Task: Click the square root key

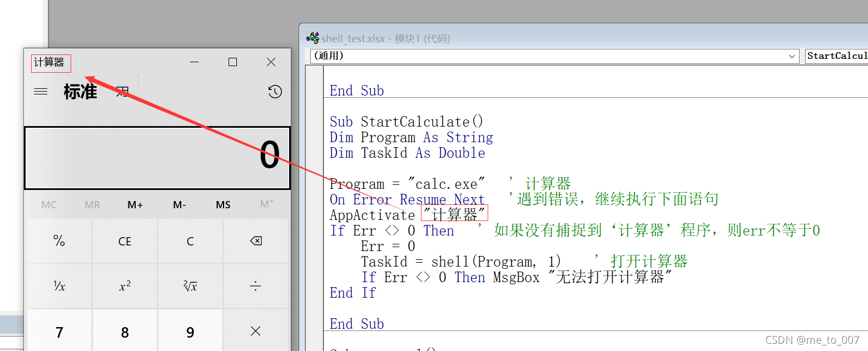Action: pyautogui.click(x=190, y=286)
